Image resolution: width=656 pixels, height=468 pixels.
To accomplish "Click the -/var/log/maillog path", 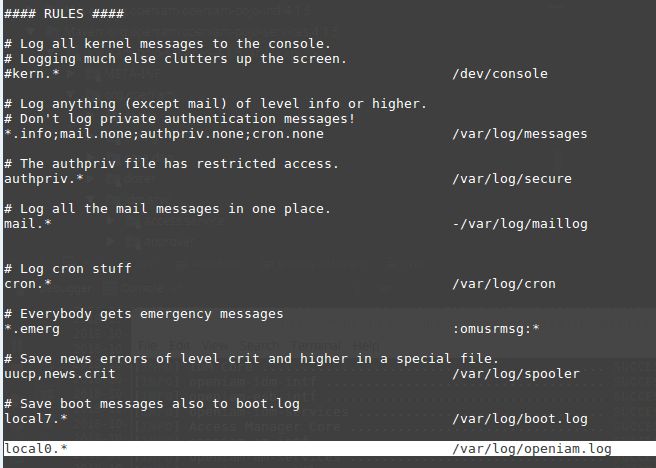I will (519, 224).
